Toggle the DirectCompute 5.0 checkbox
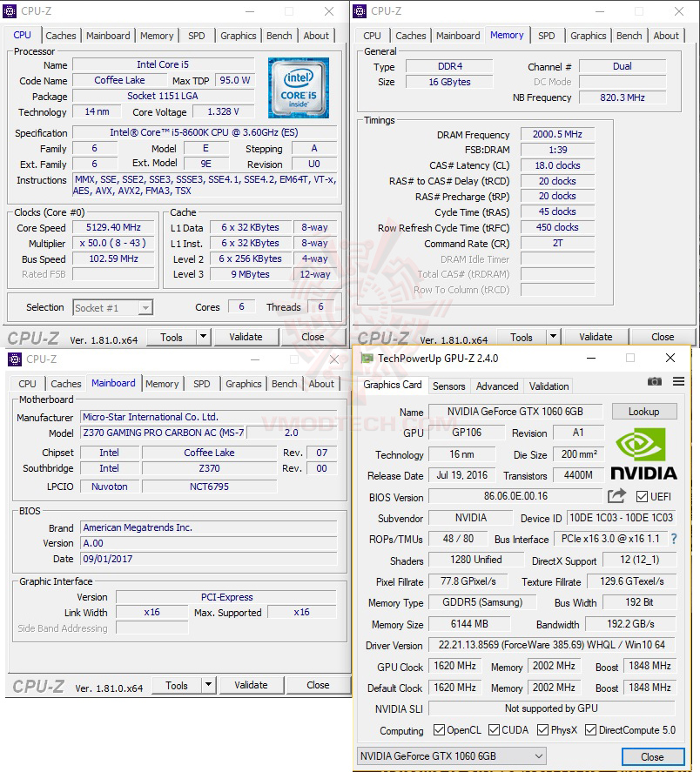The width and height of the screenshot is (700, 772). pyautogui.click(x=590, y=729)
